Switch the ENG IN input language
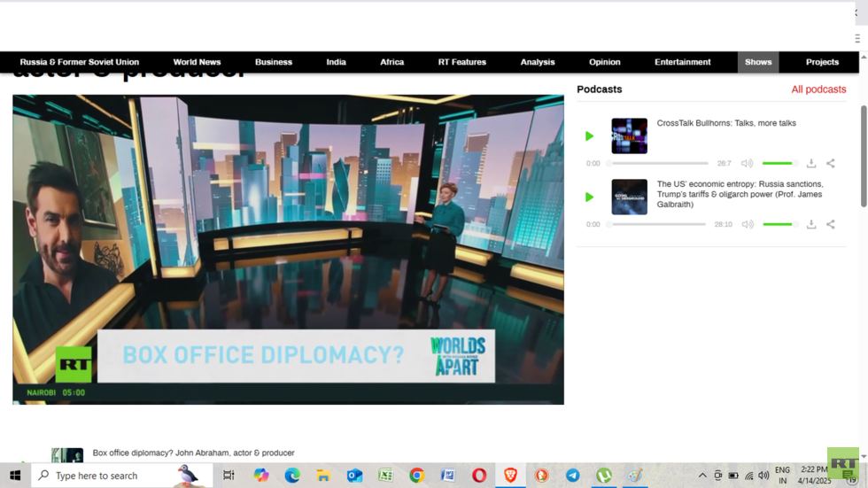Image resolution: width=868 pixels, height=488 pixels. [x=782, y=476]
